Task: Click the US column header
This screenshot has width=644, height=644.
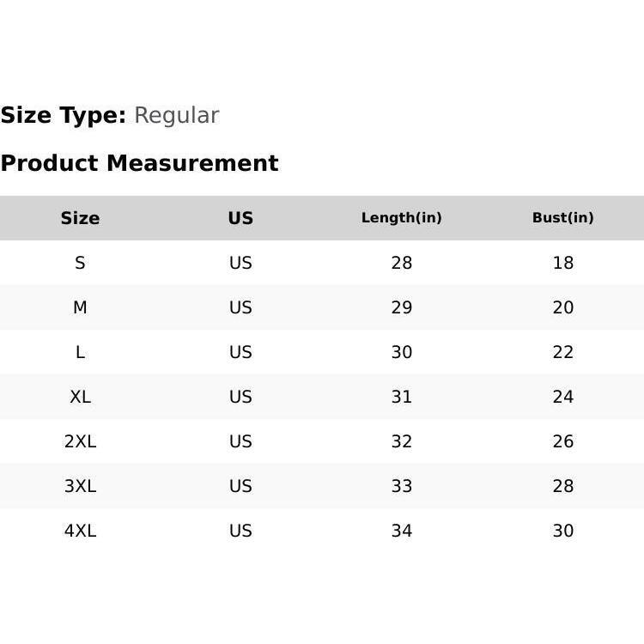Action: pyautogui.click(x=240, y=218)
